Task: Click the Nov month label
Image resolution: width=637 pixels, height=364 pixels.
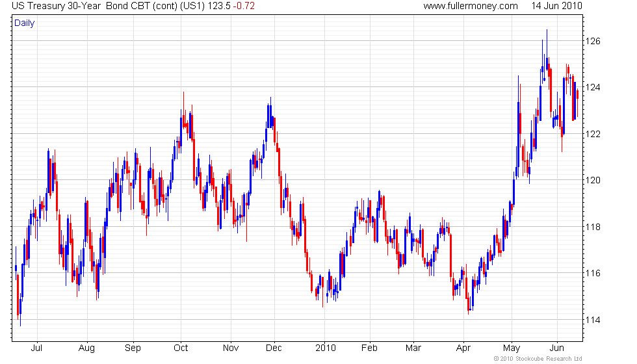Action: tap(231, 348)
